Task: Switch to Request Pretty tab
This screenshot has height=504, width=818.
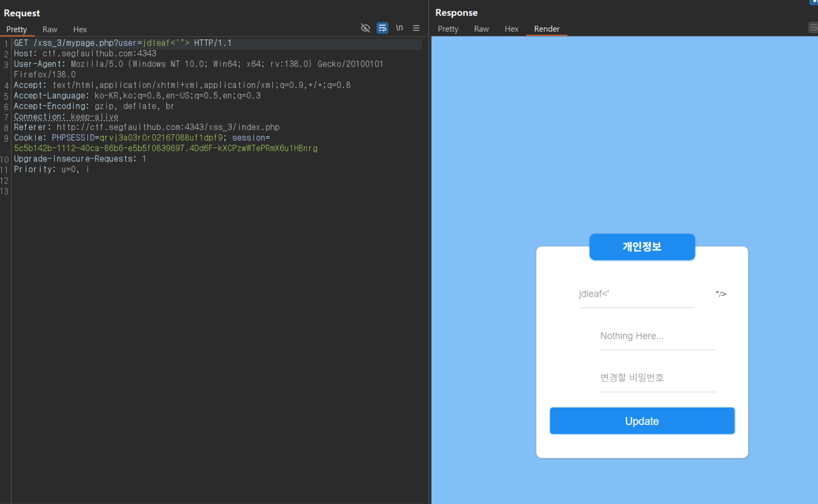Action: pyautogui.click(x=16, y=29)
